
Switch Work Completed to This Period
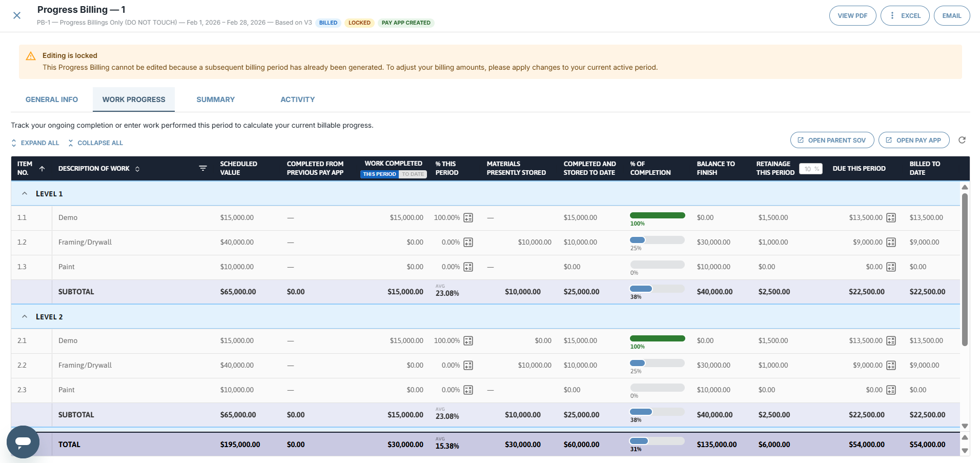379,174
